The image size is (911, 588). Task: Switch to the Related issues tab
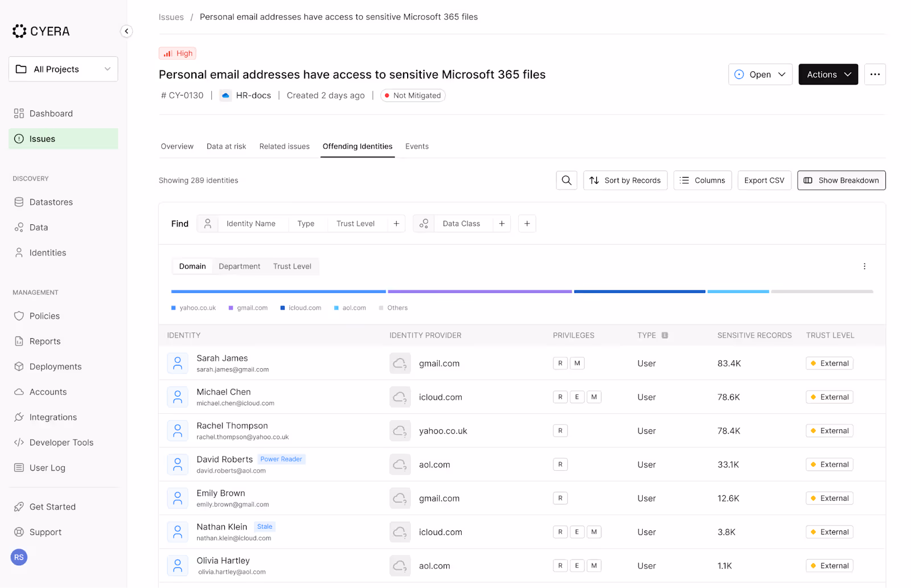[x=285, y=146]
